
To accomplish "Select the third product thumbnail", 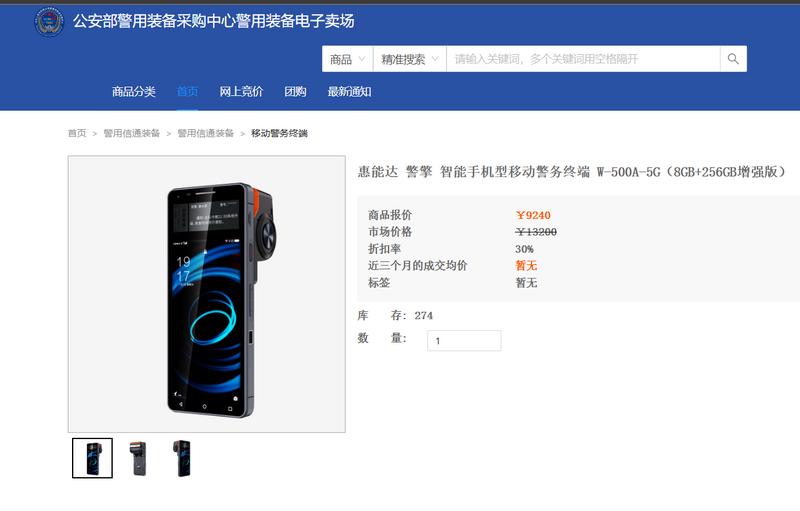I will coord(182,458).
